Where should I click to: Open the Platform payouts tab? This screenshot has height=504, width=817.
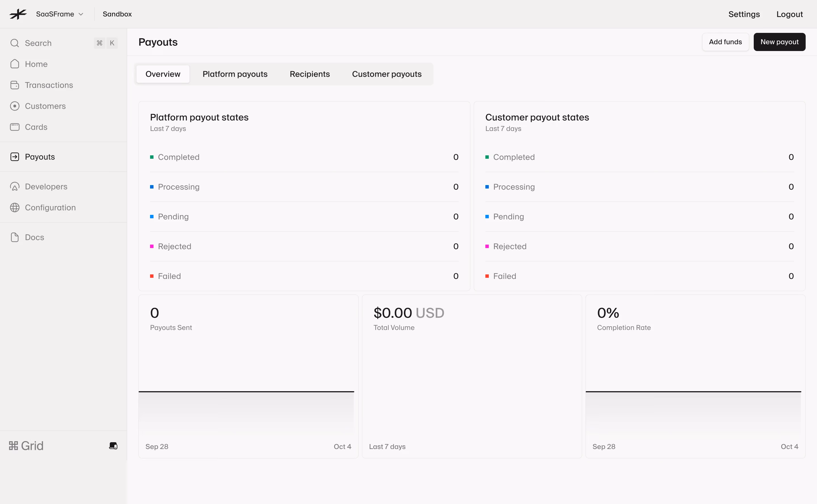(235, 74)
